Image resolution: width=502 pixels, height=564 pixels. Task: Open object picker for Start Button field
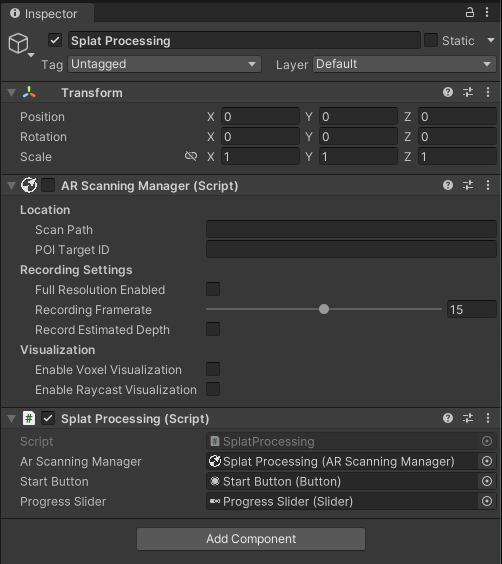point(487,481)
